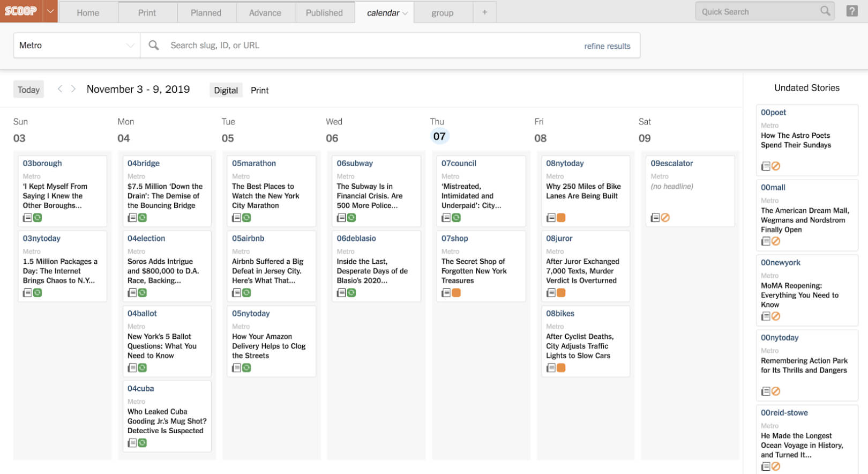Click the orange status square on 08nytoday
This screenshot has width=868, height=474.
pos(561,218)
